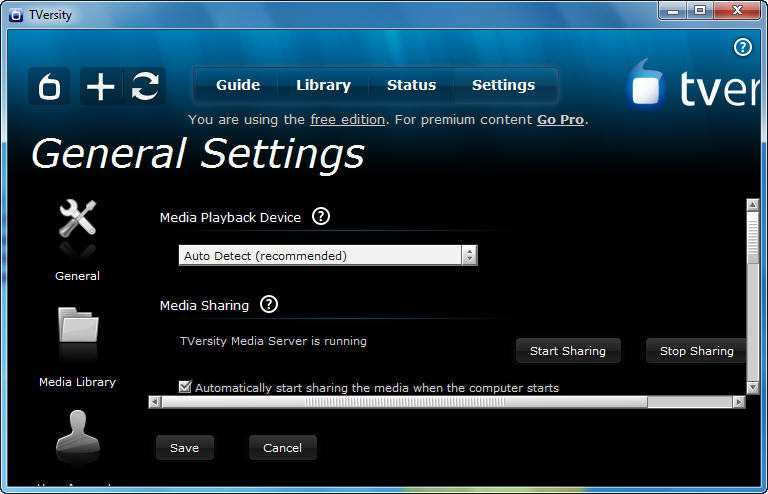Click the Cancel button
Screen dimensions: 768x494
(x=283, y=447)
